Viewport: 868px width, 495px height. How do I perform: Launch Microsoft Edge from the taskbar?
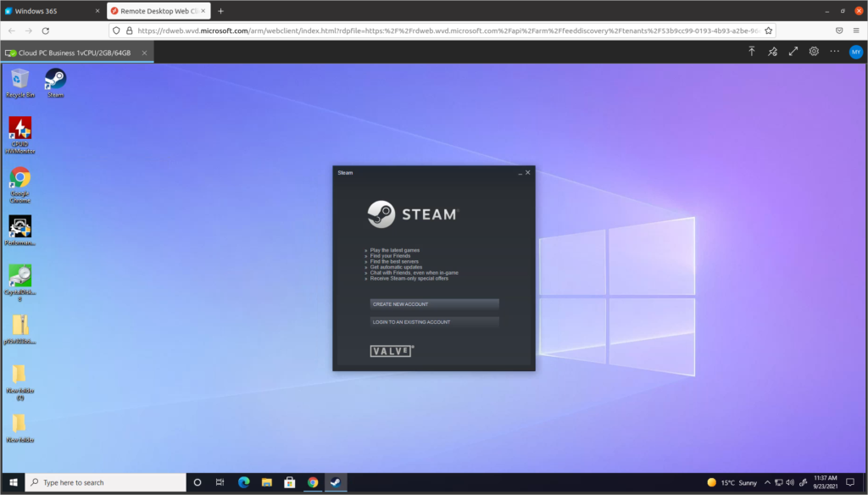[243, 482]
